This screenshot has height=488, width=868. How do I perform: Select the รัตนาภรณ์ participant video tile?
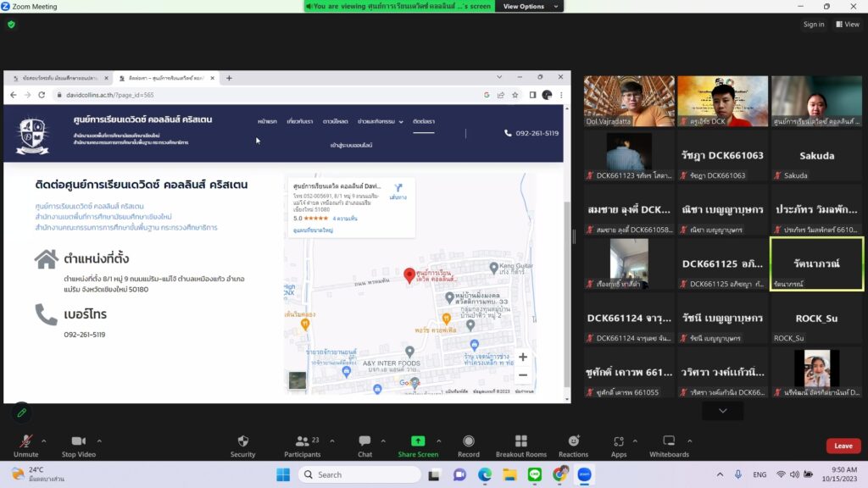click(816, 263)
